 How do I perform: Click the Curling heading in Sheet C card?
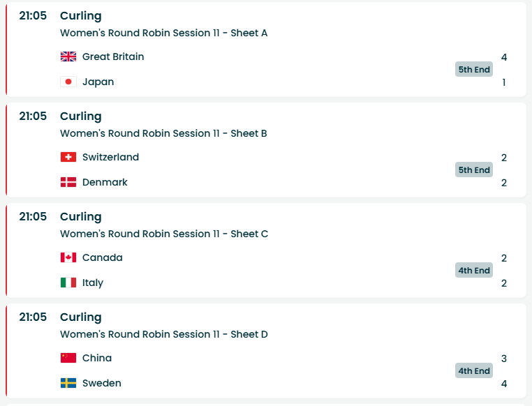point(80,216)
